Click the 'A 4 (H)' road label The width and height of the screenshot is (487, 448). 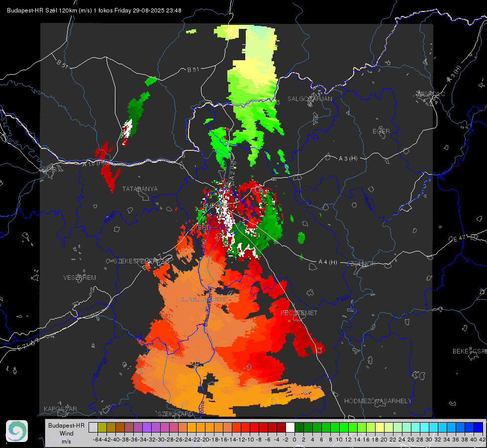(x=328, y=262)
